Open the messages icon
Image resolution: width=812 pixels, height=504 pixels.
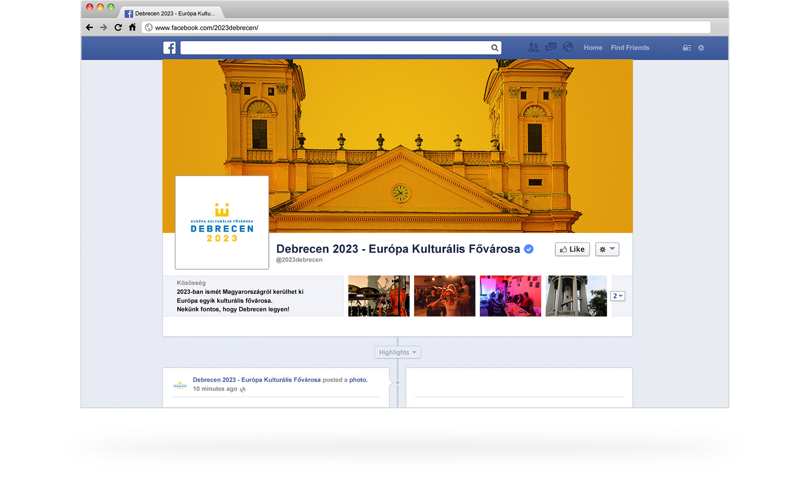551,48
